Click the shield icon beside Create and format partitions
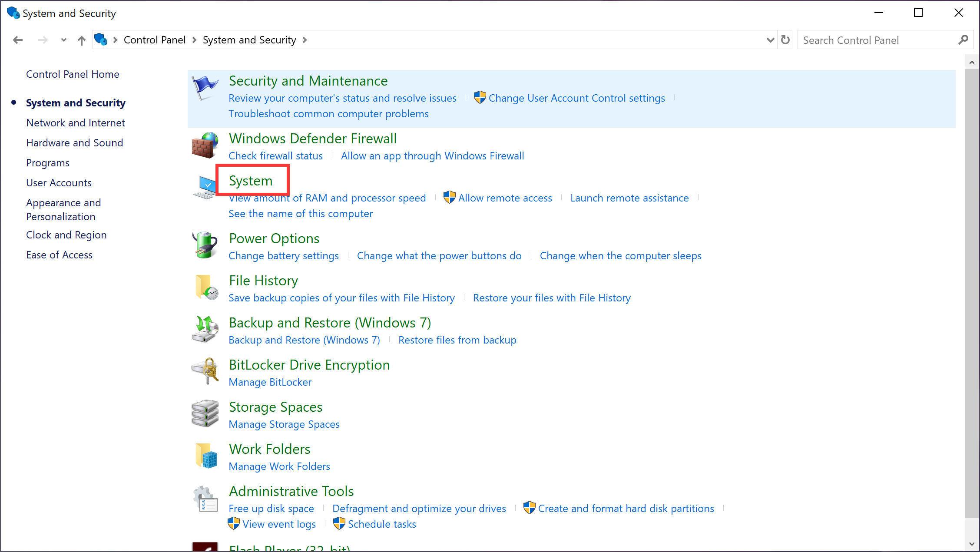The height and width of the screenshot is (552, 980). 530,508
